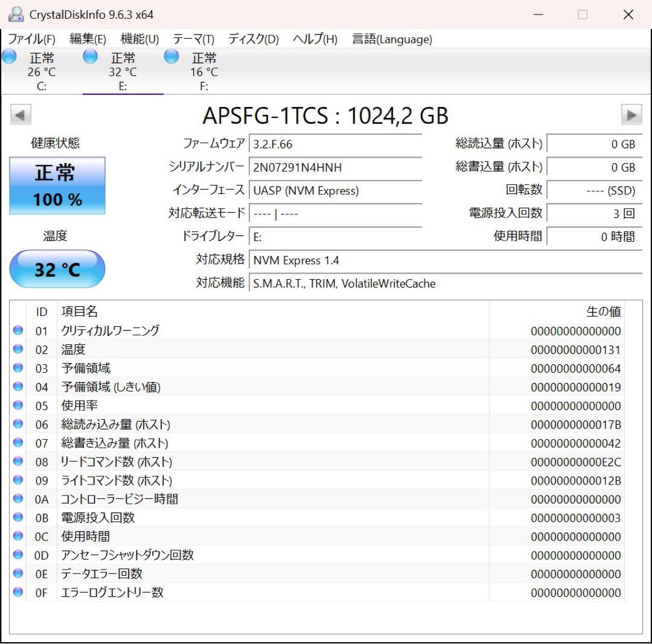
Task: Click the status circle icon above drive F:
Action: [x=171, y=56]
